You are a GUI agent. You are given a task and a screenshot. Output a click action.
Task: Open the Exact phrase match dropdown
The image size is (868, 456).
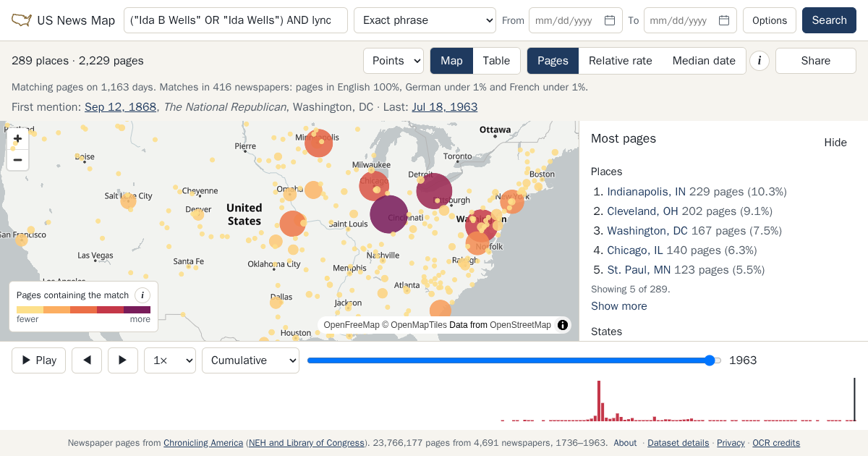click(x=425, y=20)
